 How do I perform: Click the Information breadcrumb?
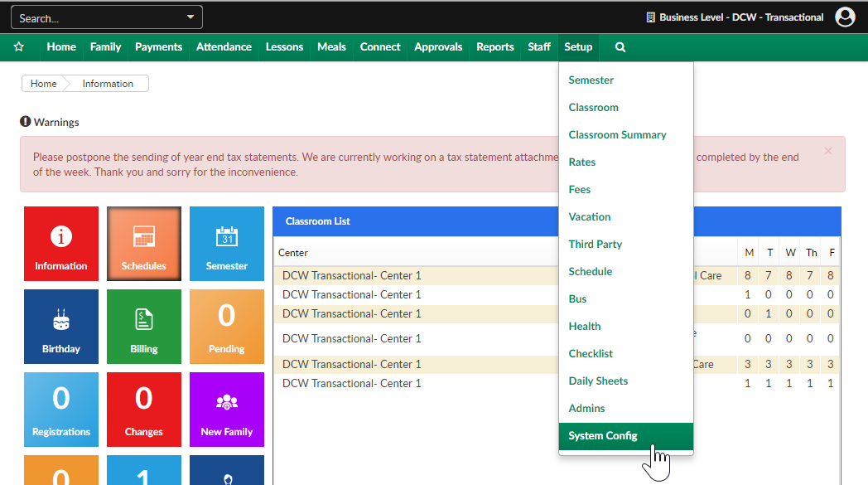[108, 84]
